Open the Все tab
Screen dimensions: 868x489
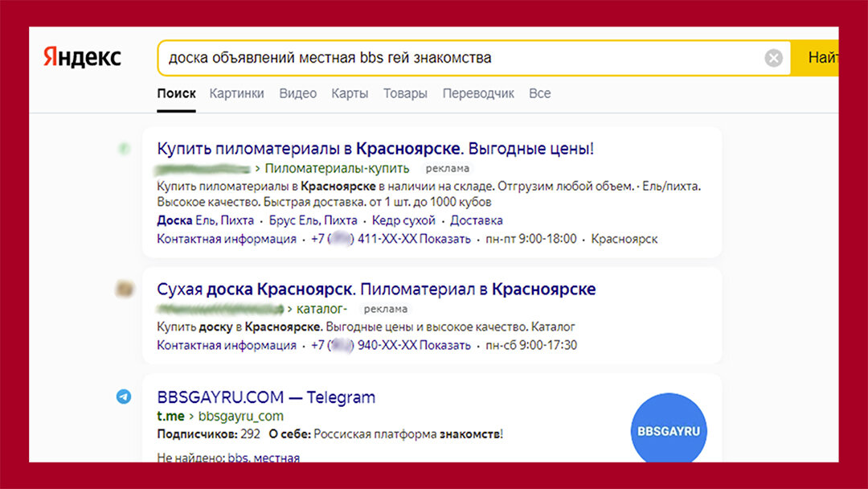[x=540, y=93]
